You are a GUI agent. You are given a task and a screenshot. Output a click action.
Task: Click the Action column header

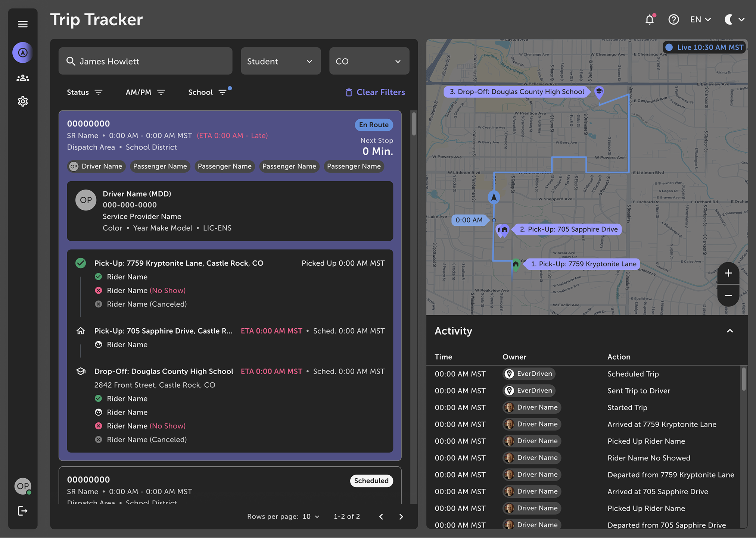coord(619,357)
